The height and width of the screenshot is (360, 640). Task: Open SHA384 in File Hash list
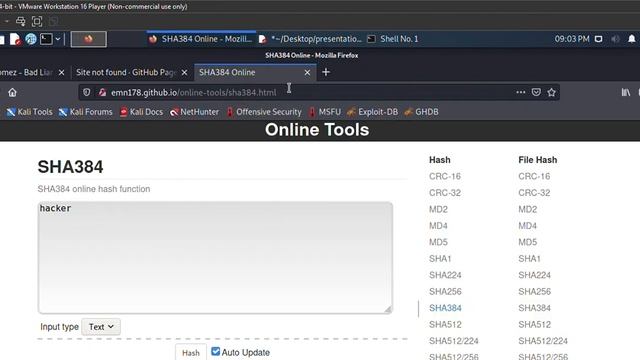click(535, 308)
